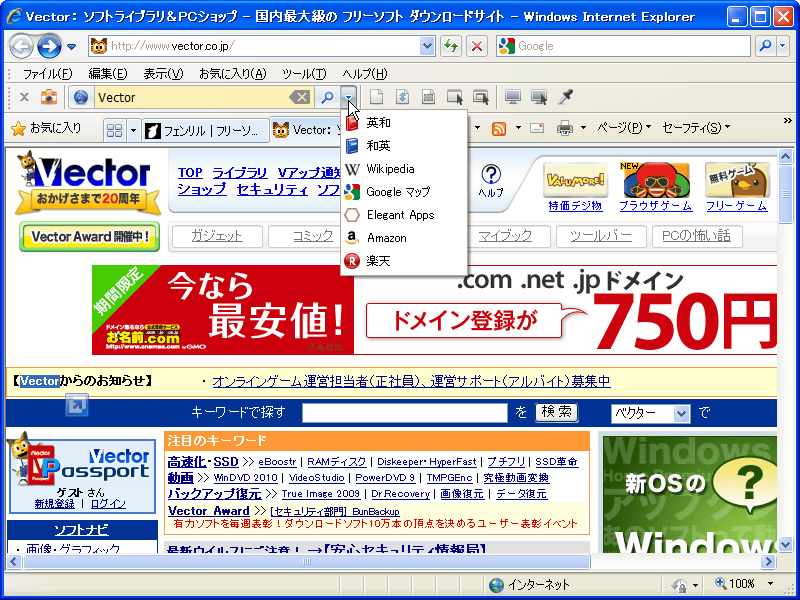Click the green Refresh icon
Viewport: 800px width, 600px height.
pos(451,46)
